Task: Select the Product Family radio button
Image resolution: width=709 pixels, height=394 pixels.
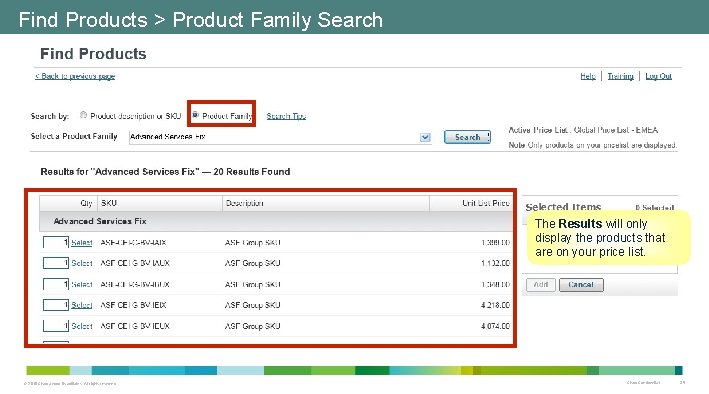Action: [195, 115]
